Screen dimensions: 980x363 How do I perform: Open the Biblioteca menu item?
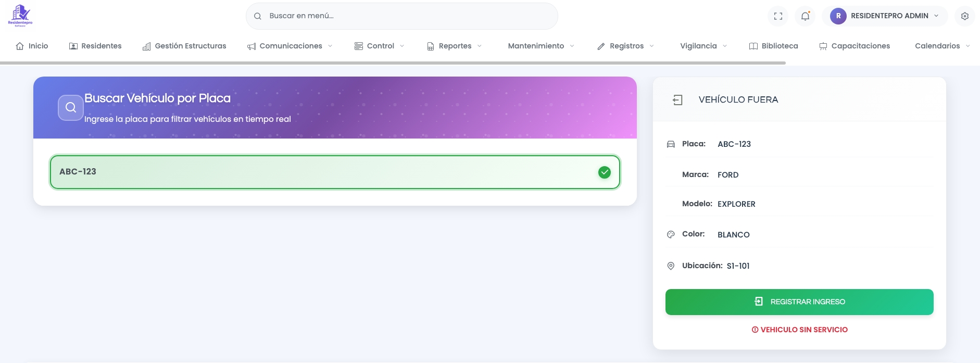773,46
